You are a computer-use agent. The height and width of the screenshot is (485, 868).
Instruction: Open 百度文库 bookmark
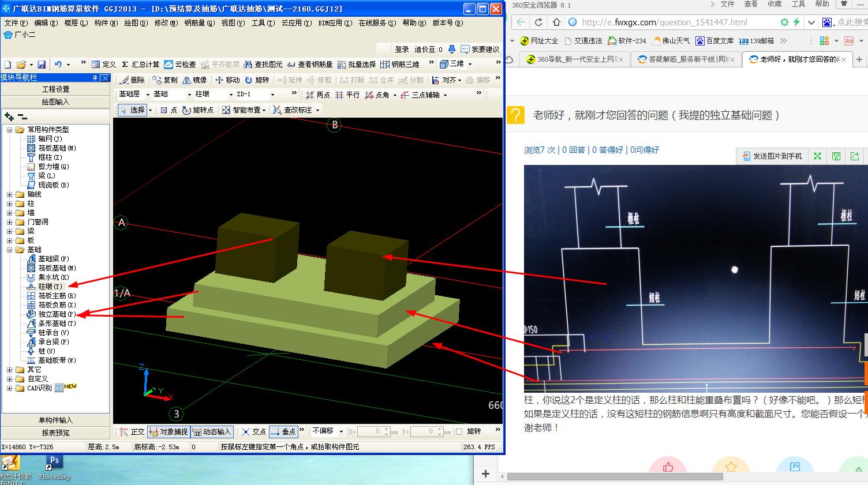click(x=714, y=41)
